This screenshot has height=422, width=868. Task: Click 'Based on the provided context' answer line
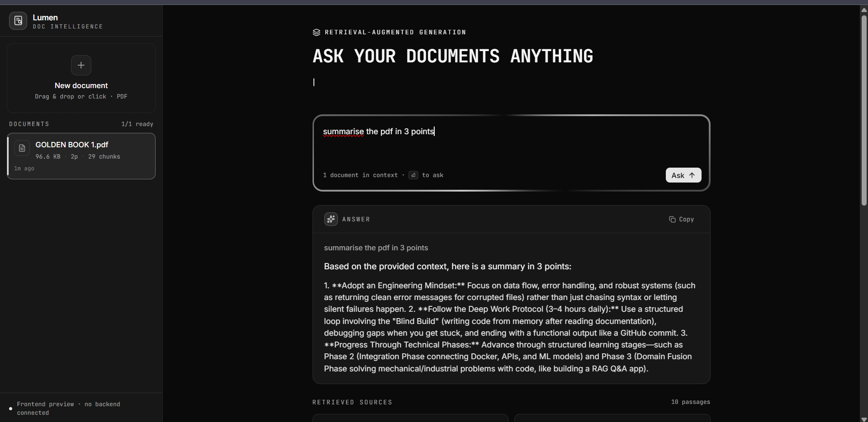pyautogui.click(x=447, y=267)
